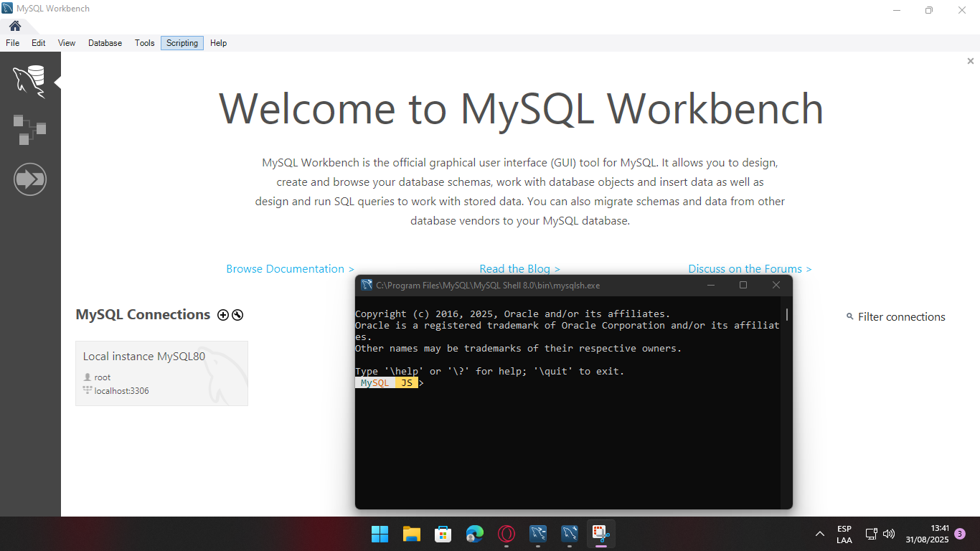Click the ESP LAA language indicator

(x=844, y=534)
